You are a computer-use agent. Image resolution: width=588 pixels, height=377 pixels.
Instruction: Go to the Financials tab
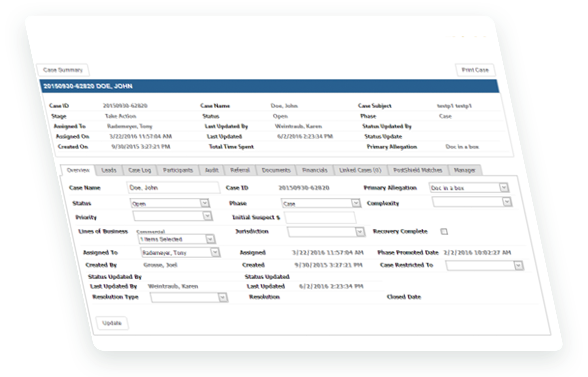tap(315, 170)
